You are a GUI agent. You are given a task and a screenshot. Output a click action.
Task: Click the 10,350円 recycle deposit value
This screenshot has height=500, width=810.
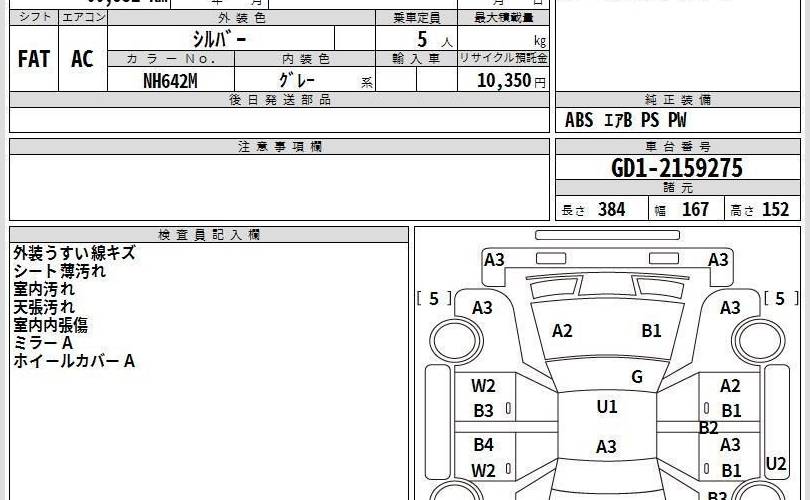pyautogui.click(x=503, y=81)
